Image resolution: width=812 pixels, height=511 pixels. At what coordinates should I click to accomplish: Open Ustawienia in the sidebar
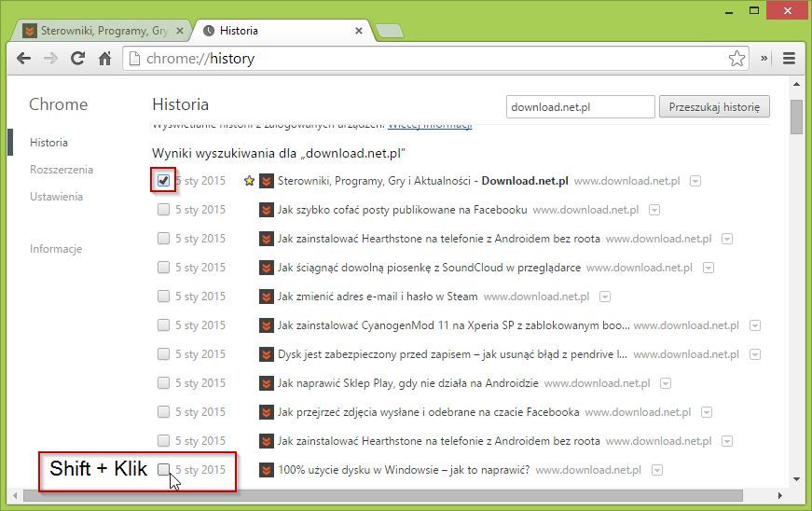click(x=57, y=196)
